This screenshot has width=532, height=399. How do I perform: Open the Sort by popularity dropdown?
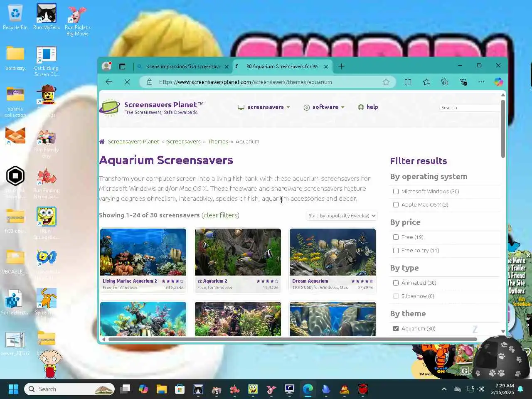click(342, 216)
